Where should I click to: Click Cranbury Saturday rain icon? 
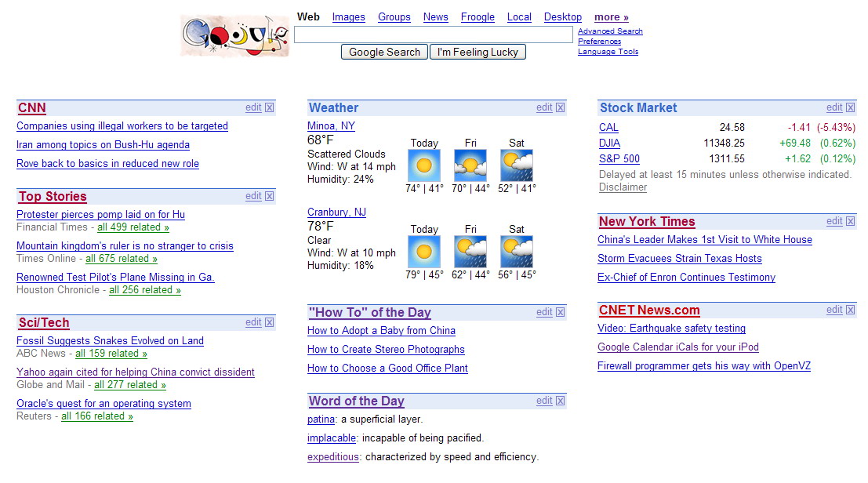517,252
